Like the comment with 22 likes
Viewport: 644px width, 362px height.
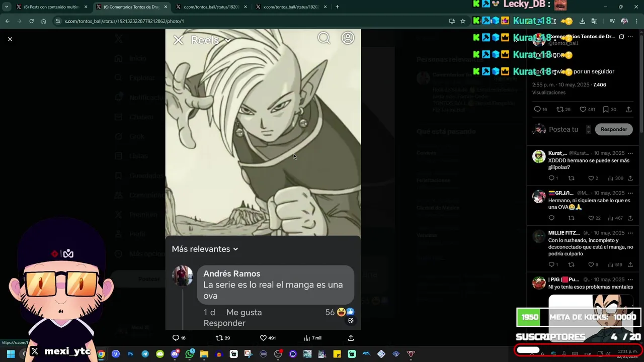[594, 218]
